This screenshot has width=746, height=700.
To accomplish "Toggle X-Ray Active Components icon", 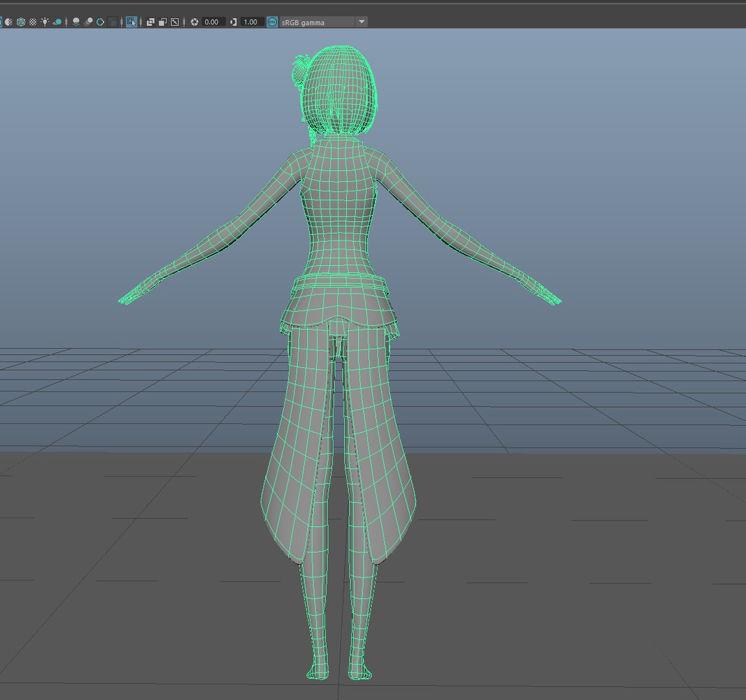I will pos(163,22).
